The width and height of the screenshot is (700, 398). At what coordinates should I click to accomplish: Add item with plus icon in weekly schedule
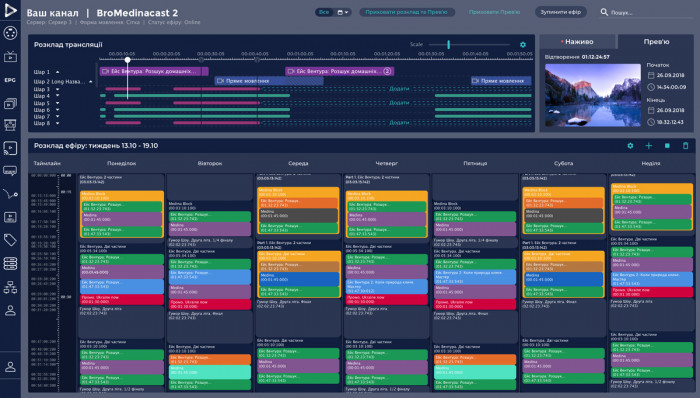pos(649,146)
